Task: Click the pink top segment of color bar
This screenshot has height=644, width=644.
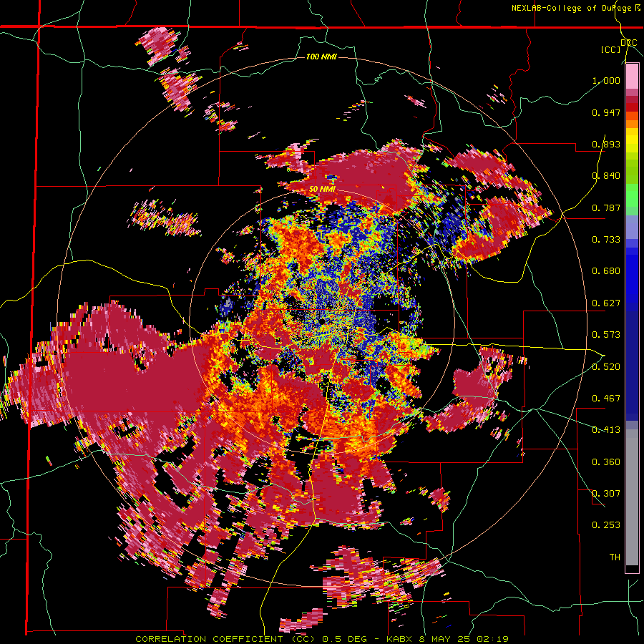Action: coord(632,77)
